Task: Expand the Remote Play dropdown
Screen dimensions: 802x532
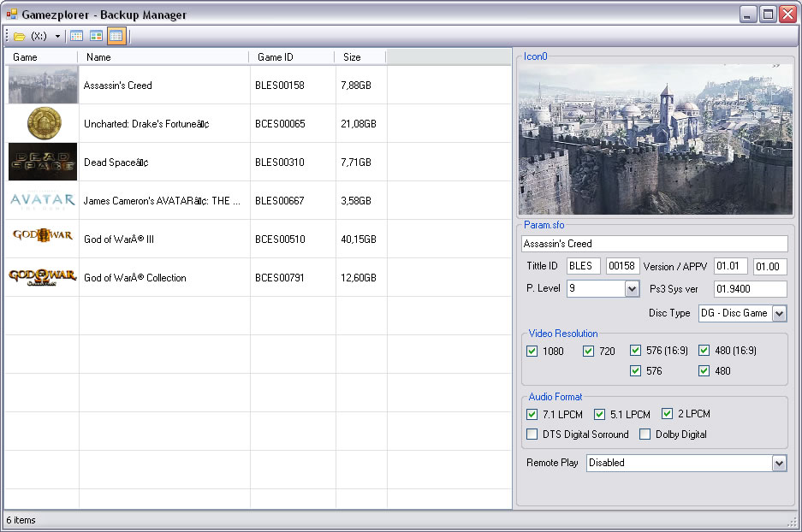Action: point(778,463)
